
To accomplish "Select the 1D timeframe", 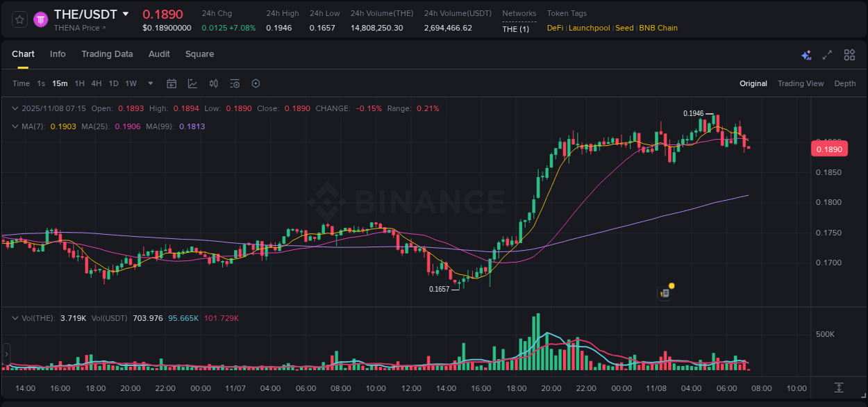I will pyautogui.click(x=113, y=83).
